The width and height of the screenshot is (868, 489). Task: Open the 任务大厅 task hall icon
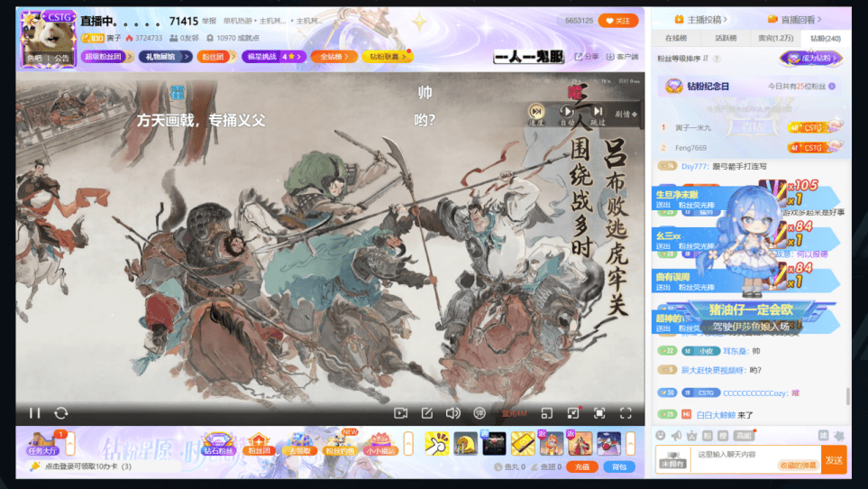pos(42,443)
